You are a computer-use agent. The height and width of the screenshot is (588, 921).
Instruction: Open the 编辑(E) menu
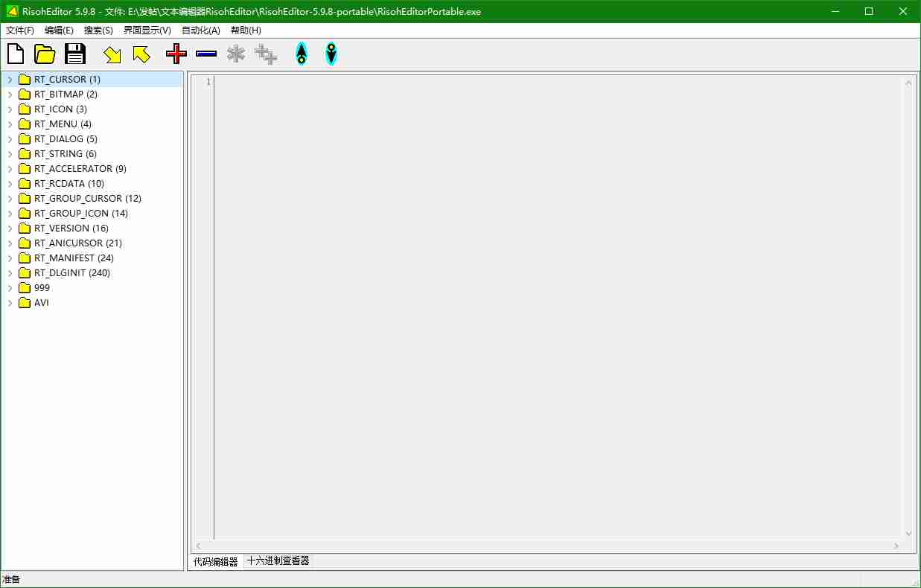click(59, 31)
